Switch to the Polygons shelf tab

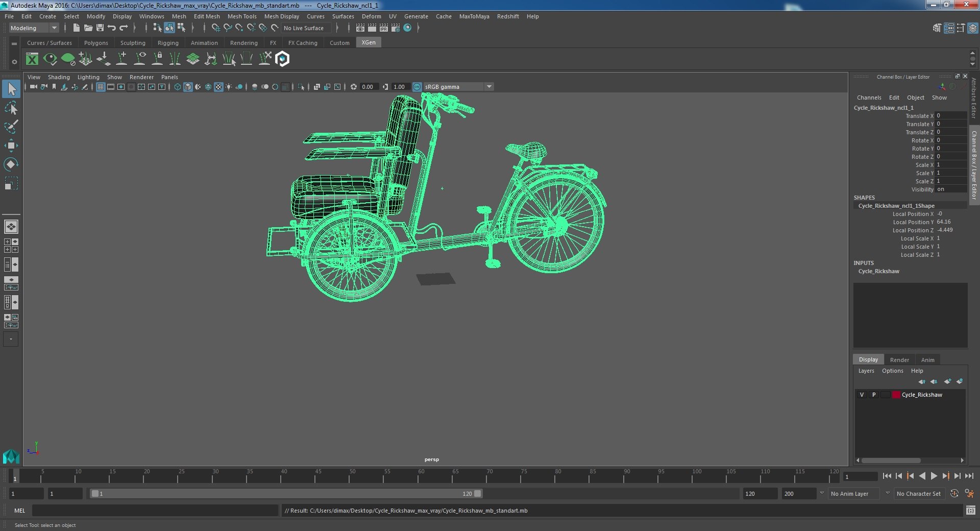[96, 43]
